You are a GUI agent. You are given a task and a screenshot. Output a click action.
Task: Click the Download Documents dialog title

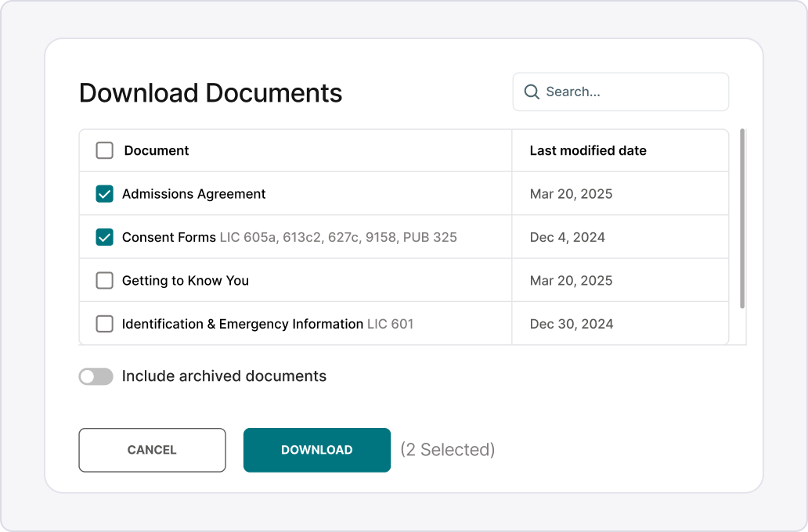211,93
